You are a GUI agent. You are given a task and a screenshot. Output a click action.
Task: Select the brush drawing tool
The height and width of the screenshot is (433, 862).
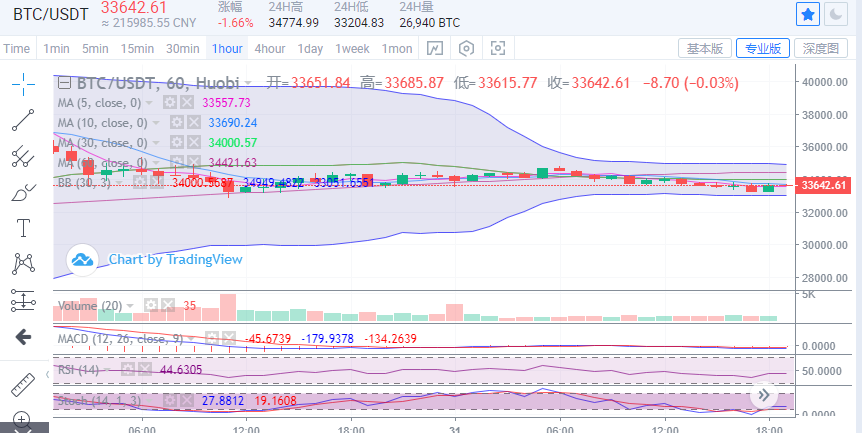point(23,192)
